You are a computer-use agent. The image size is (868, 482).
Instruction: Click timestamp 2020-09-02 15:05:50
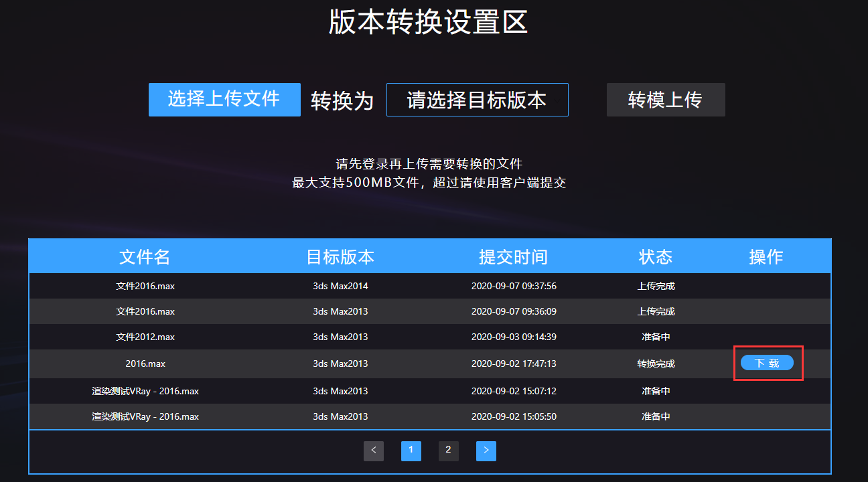click(514, 416)
